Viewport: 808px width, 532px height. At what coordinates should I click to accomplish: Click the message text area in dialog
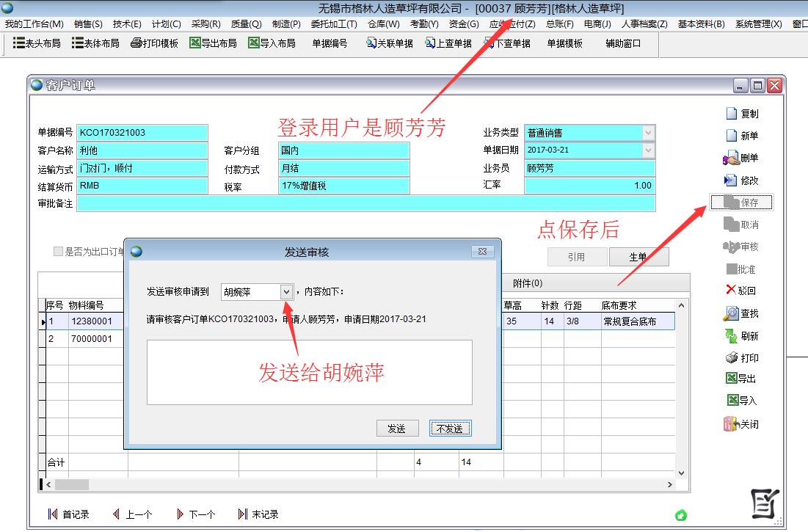309,372
